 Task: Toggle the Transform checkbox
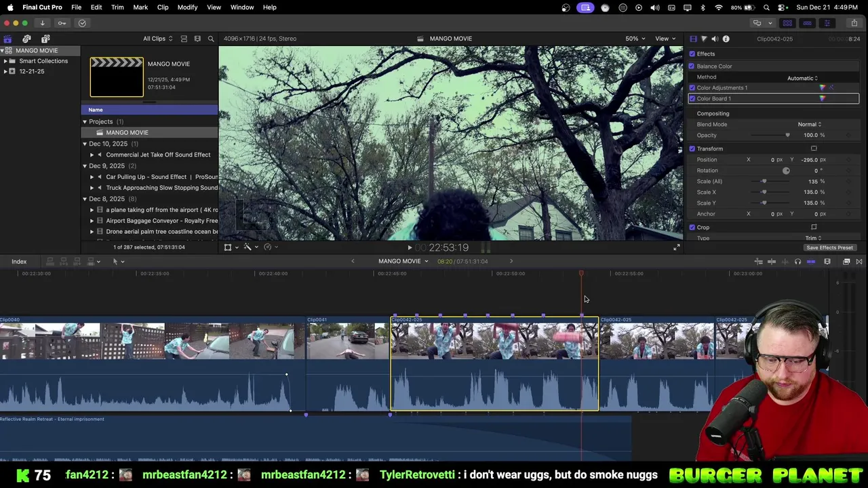tap(692, 148)
